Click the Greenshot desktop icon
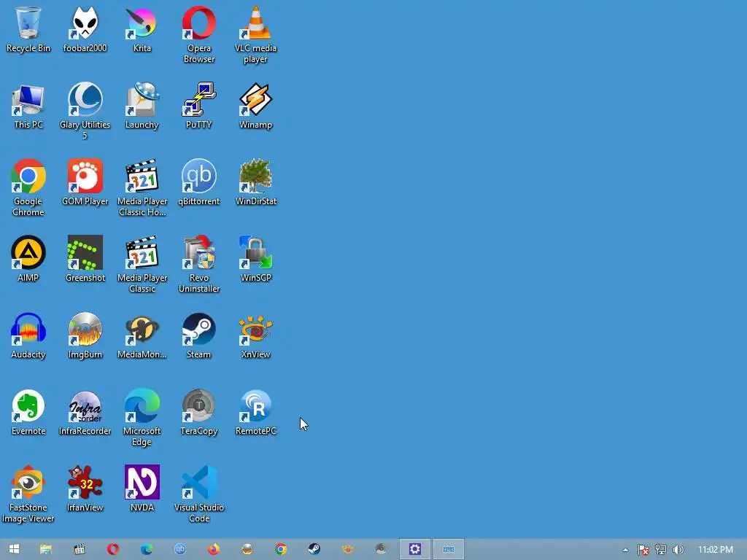 coord(85,259)
